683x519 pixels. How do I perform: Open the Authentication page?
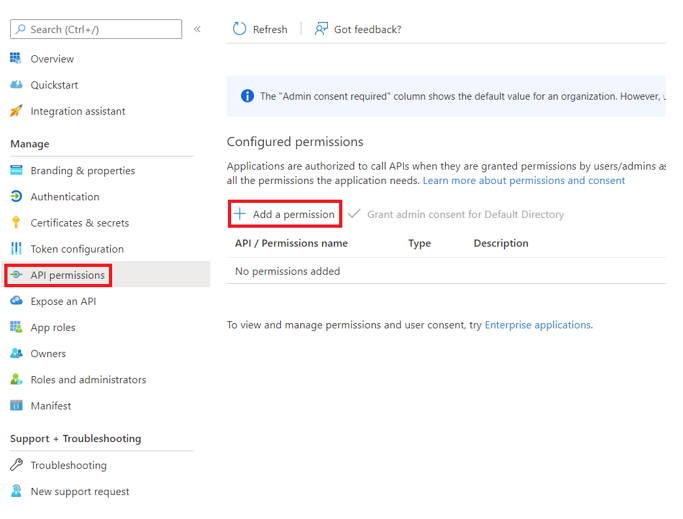65,197
